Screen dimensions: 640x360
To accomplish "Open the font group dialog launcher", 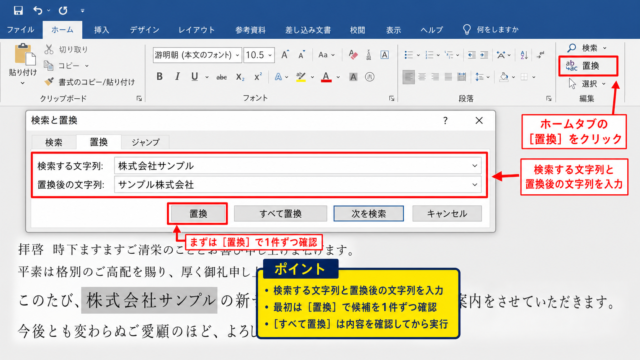I will [x=391, y=98].
